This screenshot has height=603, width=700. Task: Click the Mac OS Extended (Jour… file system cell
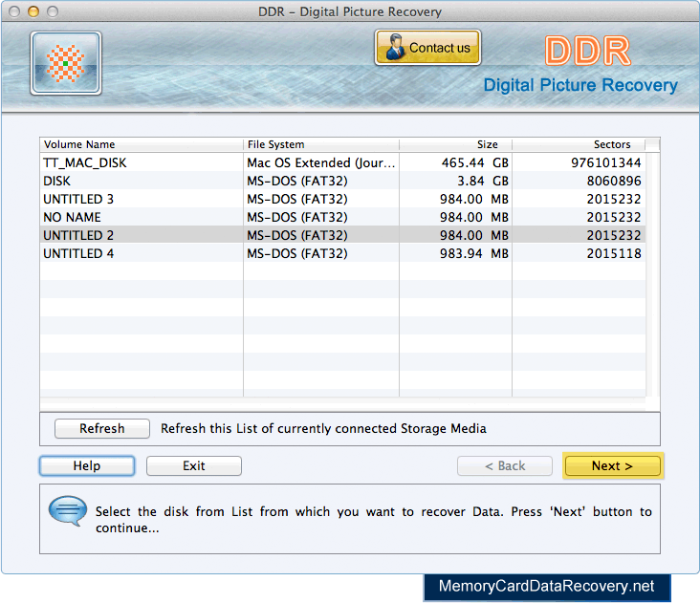click(x=321, y=162)
